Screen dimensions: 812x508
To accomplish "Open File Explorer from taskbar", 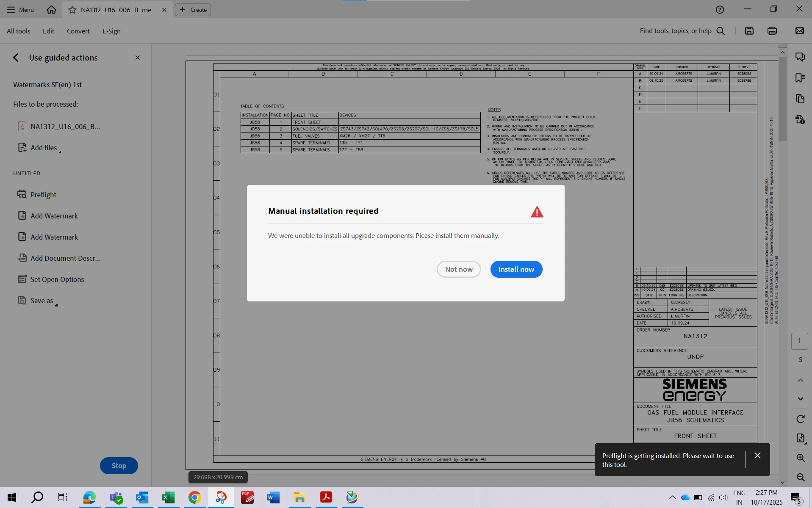I will pos(299,497).
